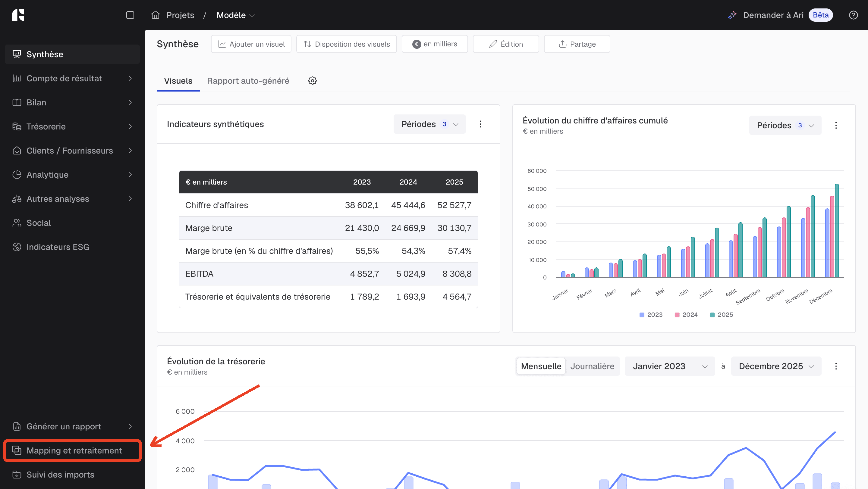Click Marge brute row label
The height and width of the screenshot is (489, 868).
[x=209, y=228]
